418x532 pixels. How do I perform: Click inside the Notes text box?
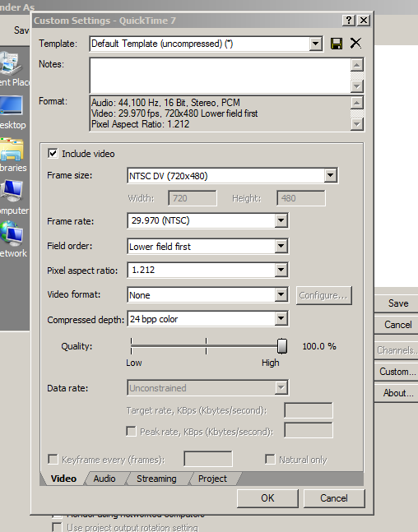click(x=220, y=76)
